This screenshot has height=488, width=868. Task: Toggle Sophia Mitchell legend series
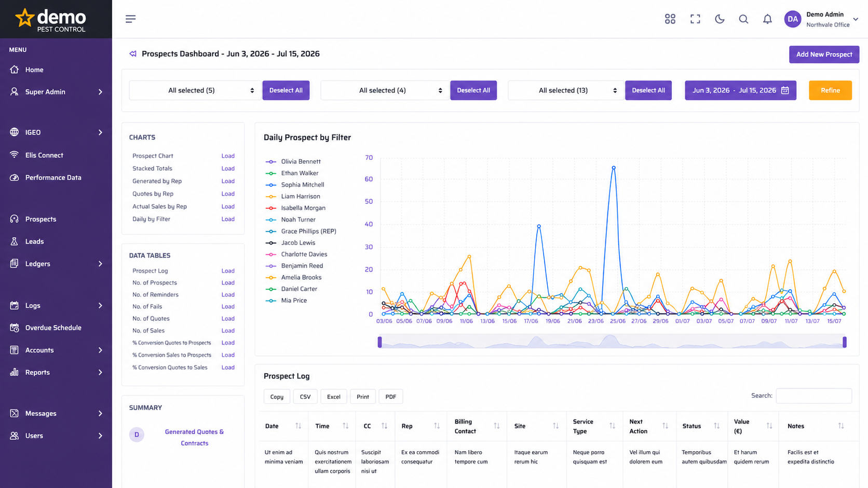(295, 185)
